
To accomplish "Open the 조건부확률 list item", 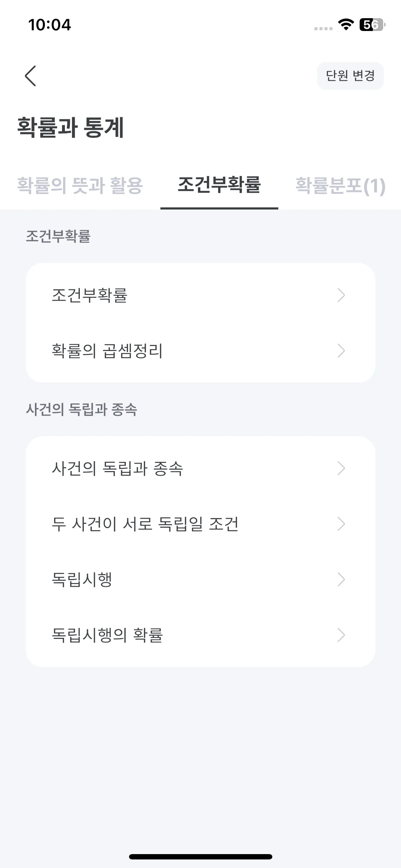I will tap(200, 295).
